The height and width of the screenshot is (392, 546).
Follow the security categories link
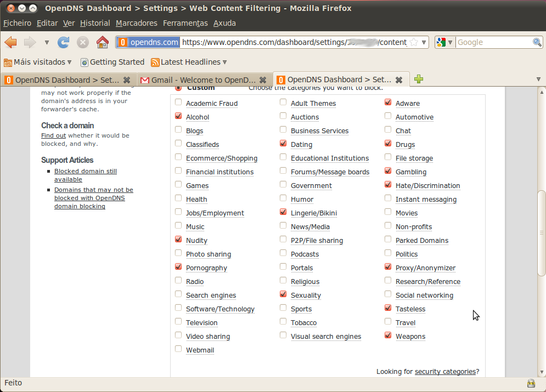click(445, 372)
